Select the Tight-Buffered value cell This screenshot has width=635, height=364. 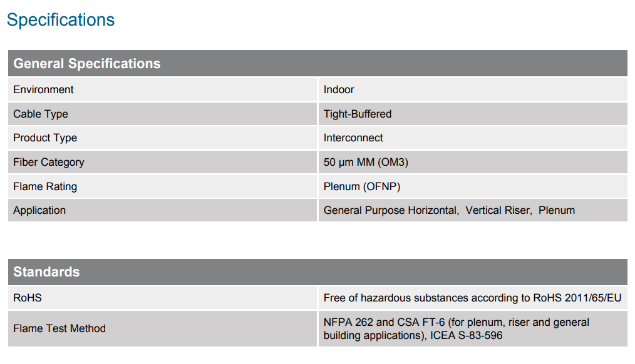[358, 114]
